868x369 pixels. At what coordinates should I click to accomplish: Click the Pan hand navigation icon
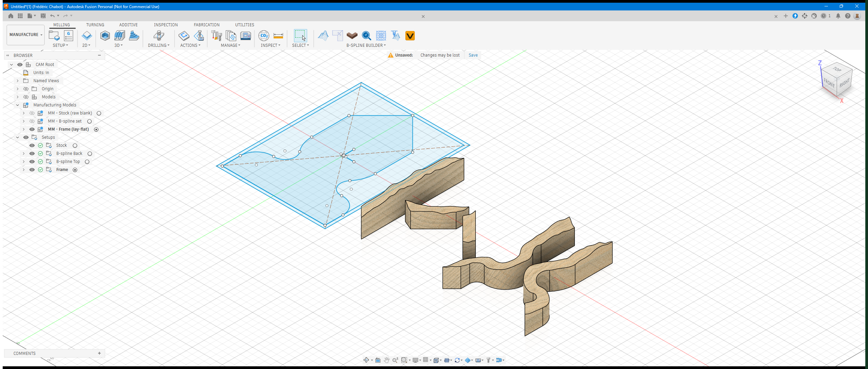pos(386,360)
